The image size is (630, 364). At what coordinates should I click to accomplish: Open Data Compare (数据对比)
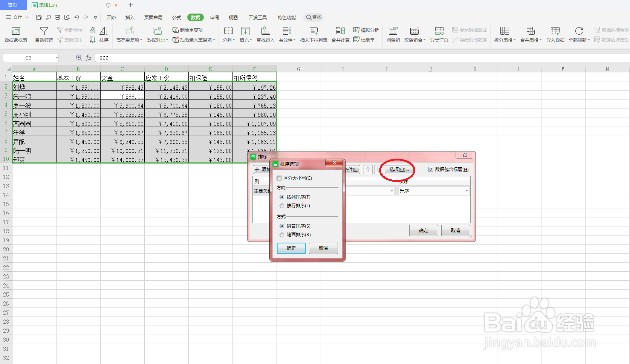[157, 34]
